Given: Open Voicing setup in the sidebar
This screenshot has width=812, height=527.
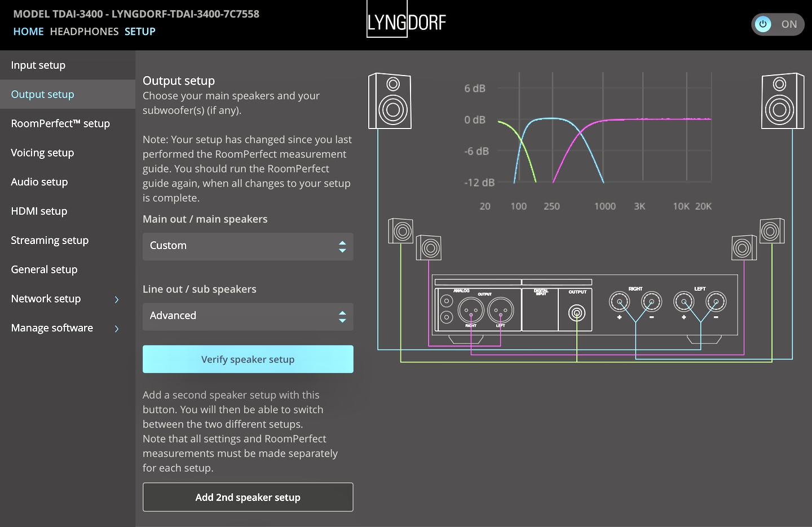Looking at the screenshot, I should pyautogui.click(x=68, y=153).
